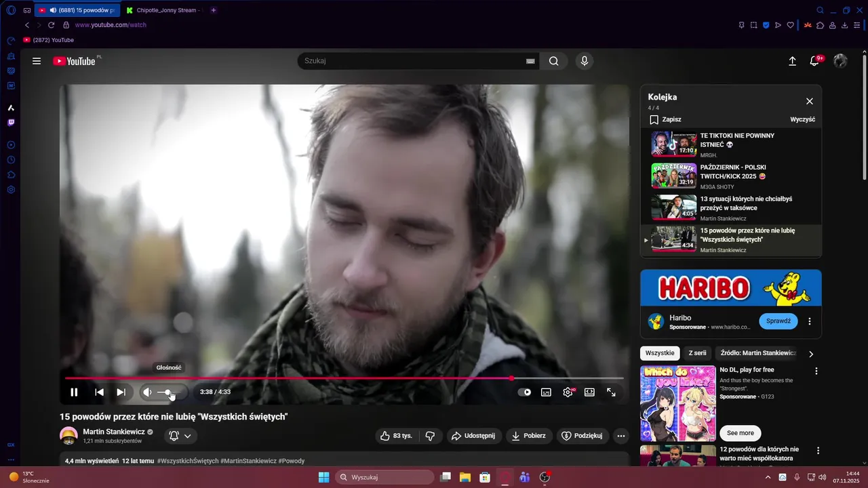Open a new browser tab with plus

point(214,10)
